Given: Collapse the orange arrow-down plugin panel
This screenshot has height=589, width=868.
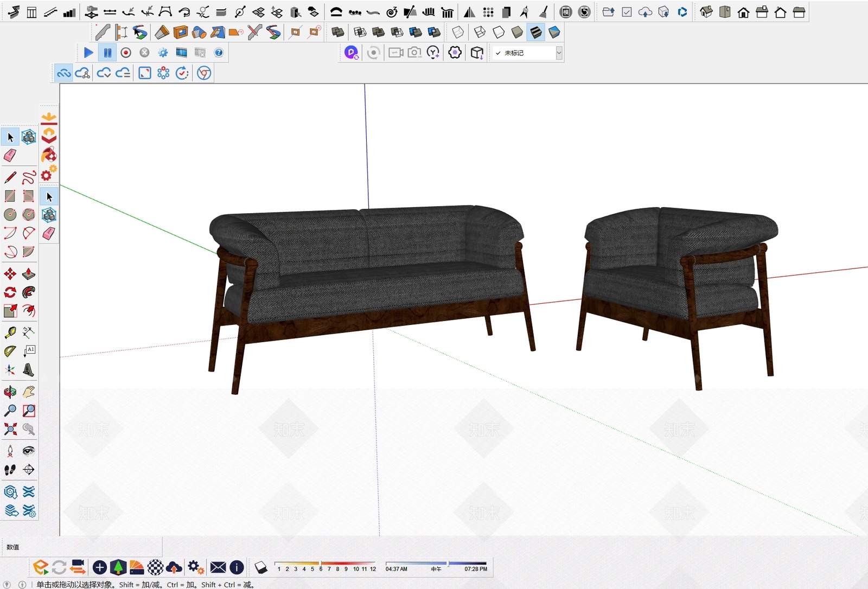Looking at the screenshot, I should click(x=49, y=117).
